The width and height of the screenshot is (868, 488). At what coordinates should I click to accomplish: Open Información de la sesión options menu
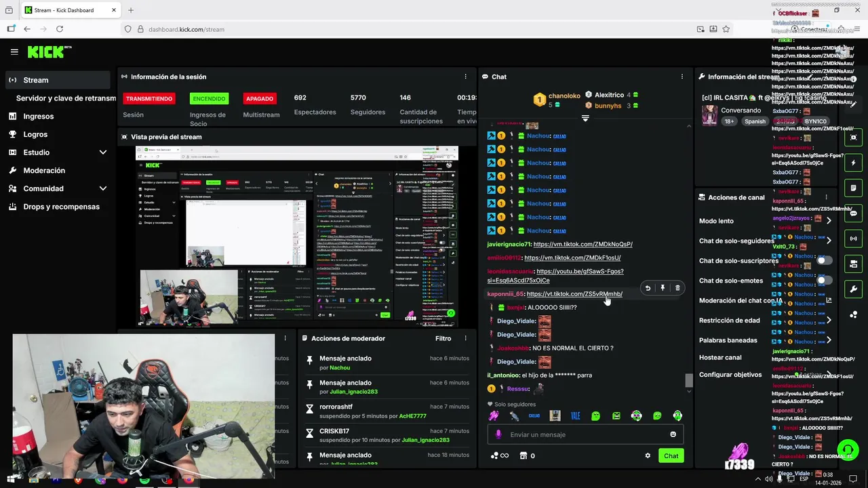tap(465, 77)
